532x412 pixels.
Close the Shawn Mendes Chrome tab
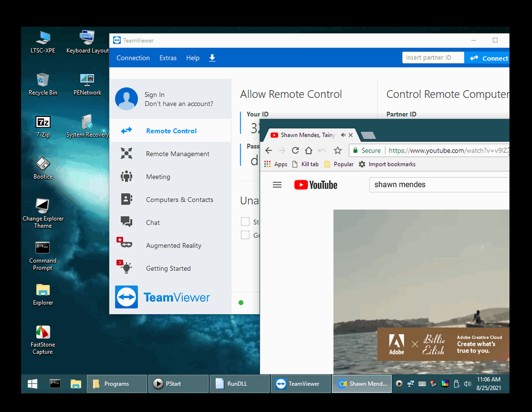pos(351,135)
